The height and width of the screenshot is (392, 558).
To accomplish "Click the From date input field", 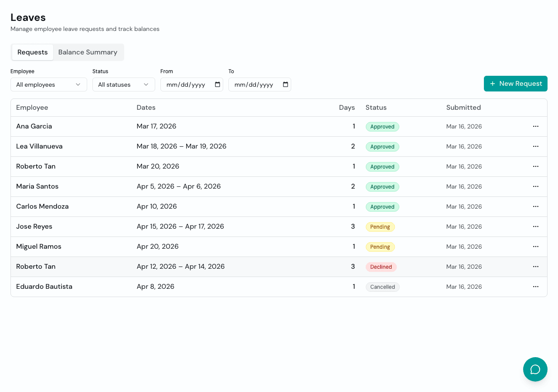I will [x=187, y=84].
